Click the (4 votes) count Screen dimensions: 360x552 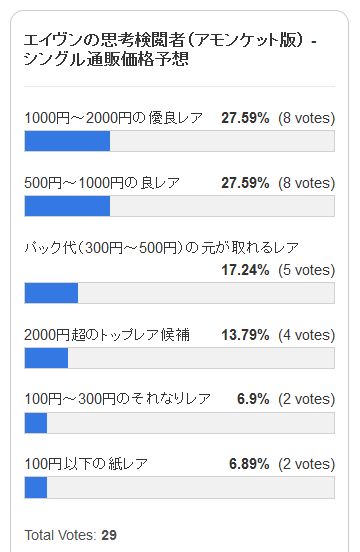[306, 335]
